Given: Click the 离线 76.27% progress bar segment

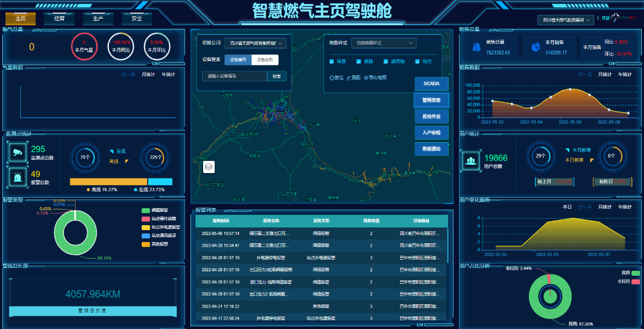Looking at the screenshot, I should tap(110, 181).
